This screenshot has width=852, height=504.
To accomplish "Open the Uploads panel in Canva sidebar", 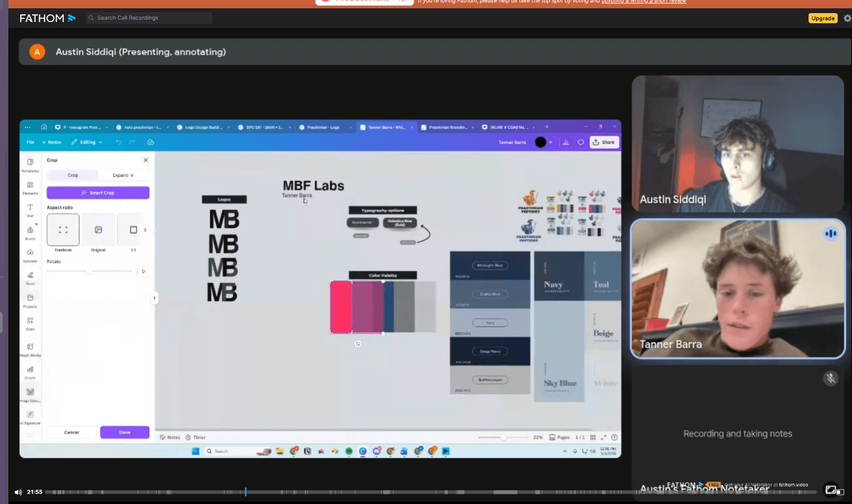I will [x=30, y=255].
